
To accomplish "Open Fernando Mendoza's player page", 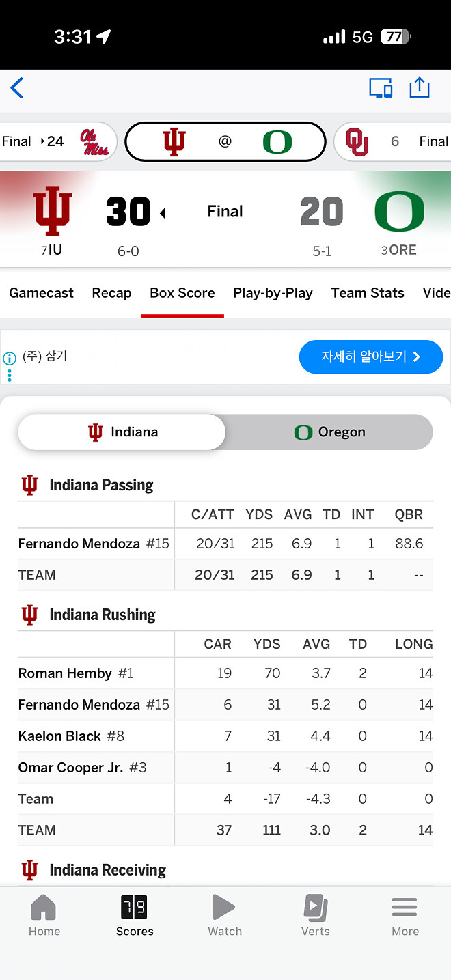I will (79, 543).
